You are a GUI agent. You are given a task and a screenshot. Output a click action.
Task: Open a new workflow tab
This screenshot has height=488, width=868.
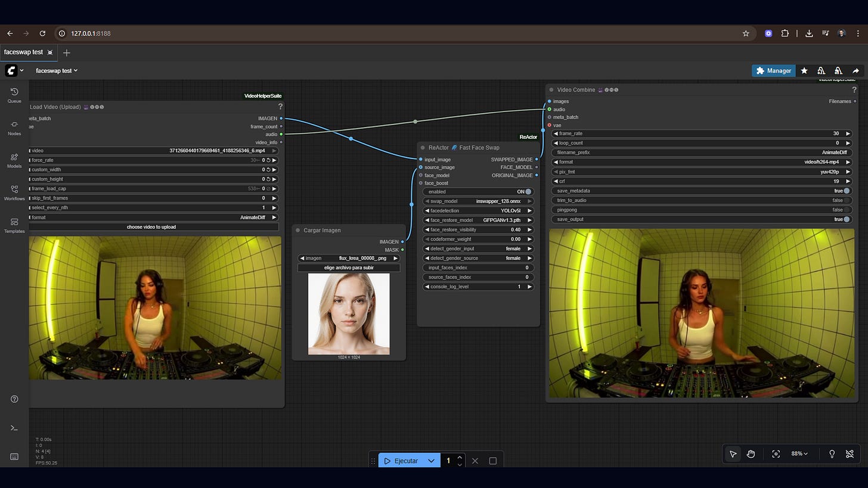[67, 52]
